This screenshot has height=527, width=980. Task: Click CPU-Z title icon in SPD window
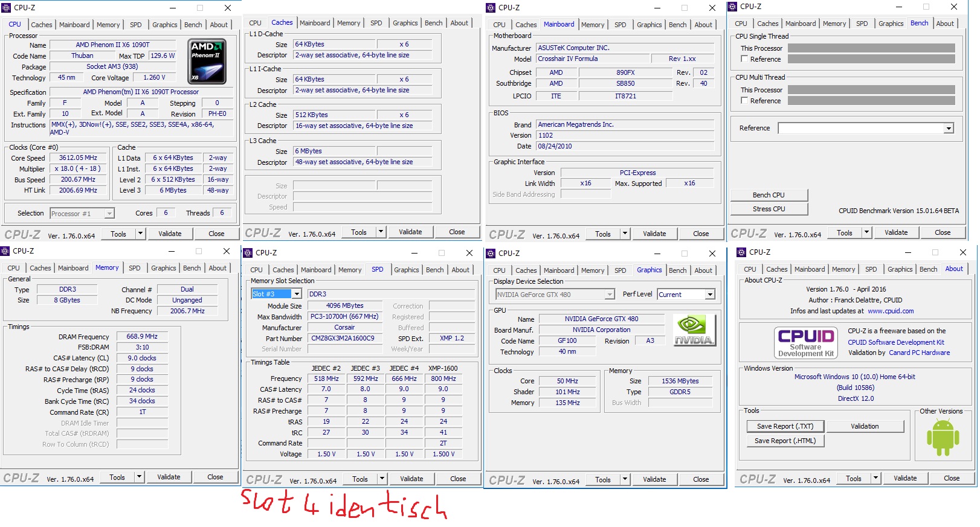[x=248, y=253]
